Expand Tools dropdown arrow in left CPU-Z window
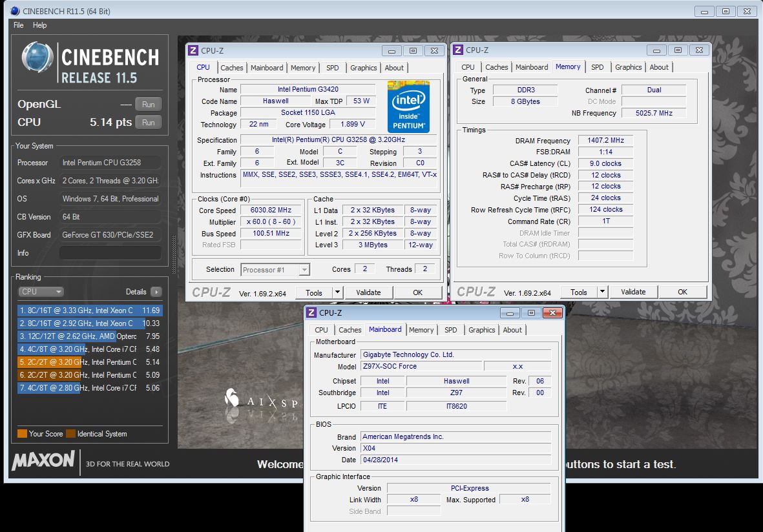This screenshot has height=532, width=763. (x=338, y=292)
